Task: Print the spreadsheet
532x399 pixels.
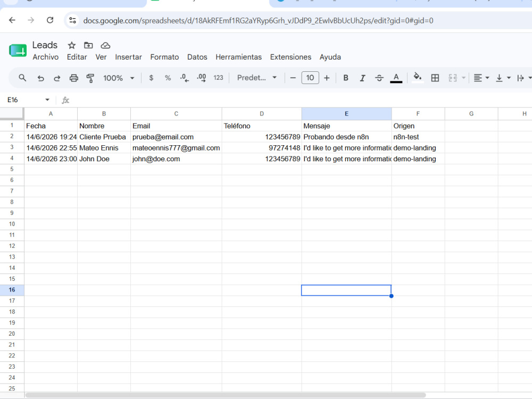Action: [73, 78]
